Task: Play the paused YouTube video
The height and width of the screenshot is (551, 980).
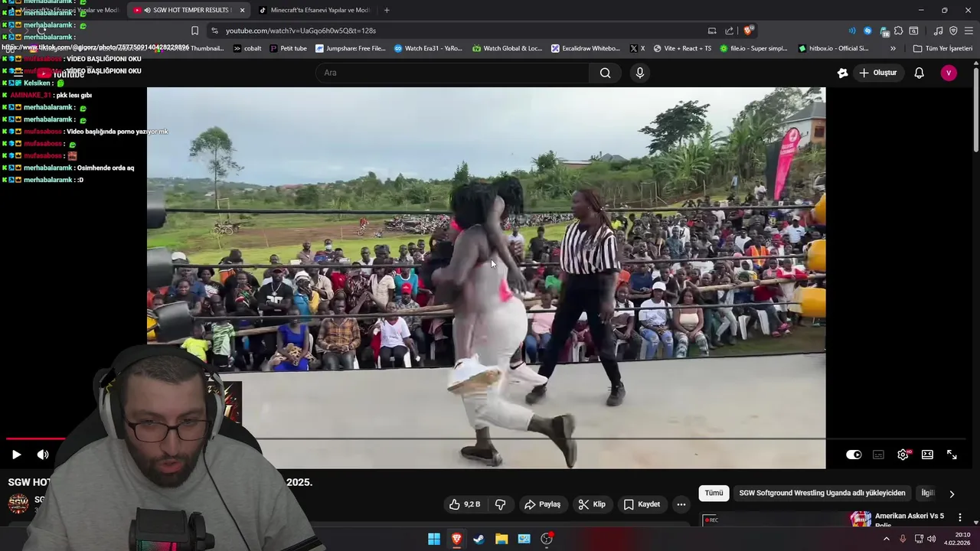Action: tap(16, 455)
